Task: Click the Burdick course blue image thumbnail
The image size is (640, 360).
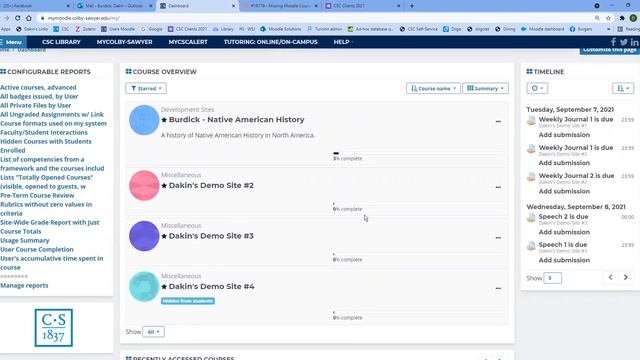Action: (144, 120)
